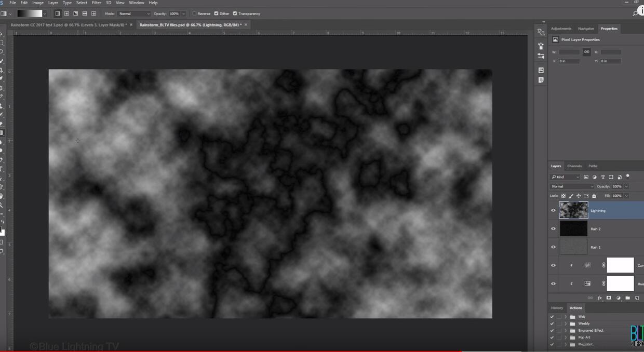Open the Filter menu

(x=97, y=3)
